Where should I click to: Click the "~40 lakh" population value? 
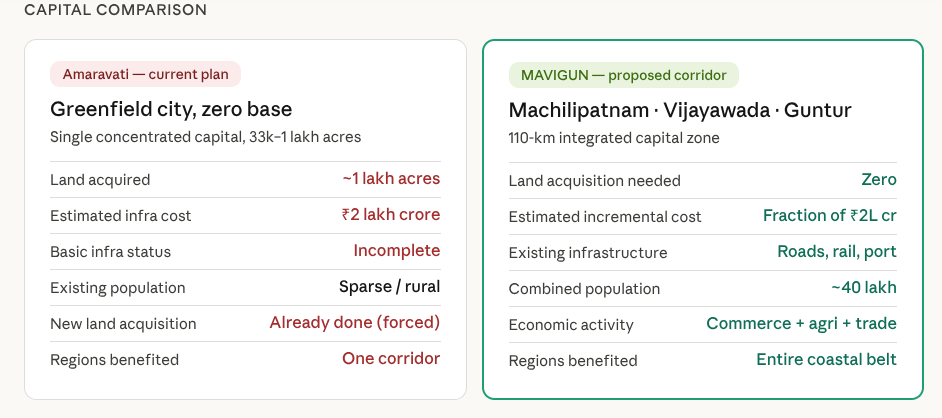tap(864, 288)
